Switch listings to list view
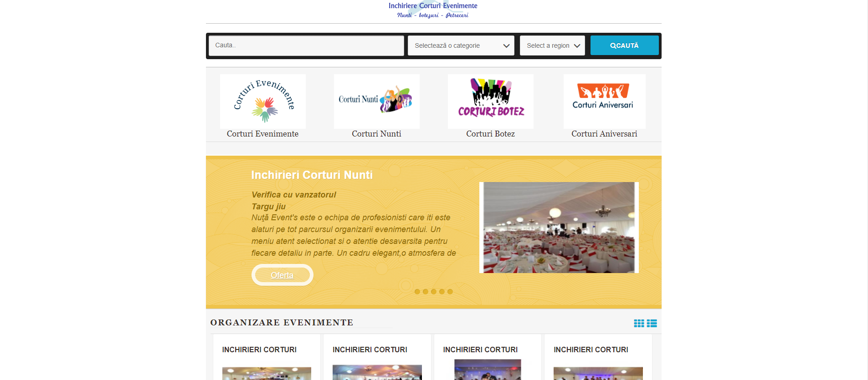The height and width of the screenshot is (380, 868). (x=652, y=323)
